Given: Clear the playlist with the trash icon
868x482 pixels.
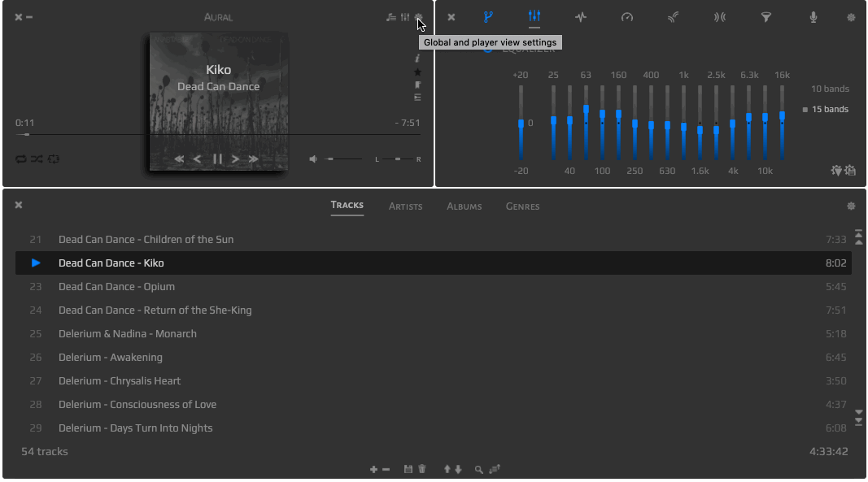Looking at the screenshot, I should pyautogui.click(x=422, y=469).
